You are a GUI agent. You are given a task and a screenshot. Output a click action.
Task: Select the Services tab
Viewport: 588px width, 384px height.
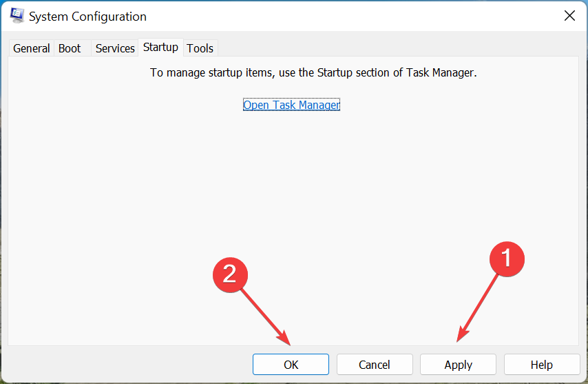click(115, 48)
